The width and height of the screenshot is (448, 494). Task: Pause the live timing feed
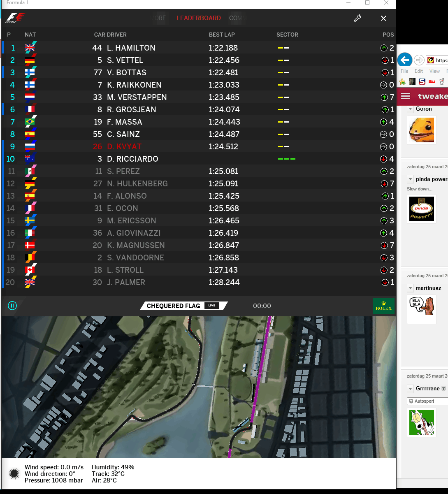click(x=12, y=306)
